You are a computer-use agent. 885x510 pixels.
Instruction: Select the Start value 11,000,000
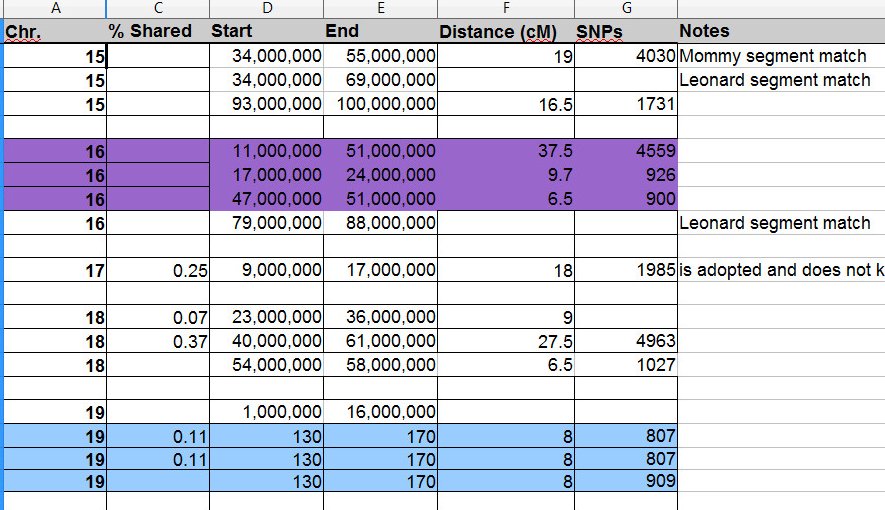[266, 151]
